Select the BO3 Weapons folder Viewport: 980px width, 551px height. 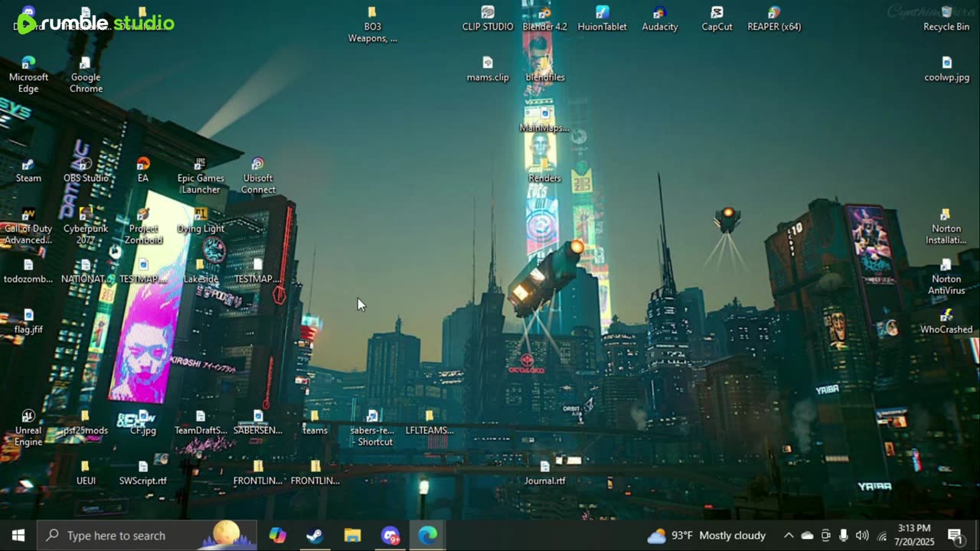373,24
